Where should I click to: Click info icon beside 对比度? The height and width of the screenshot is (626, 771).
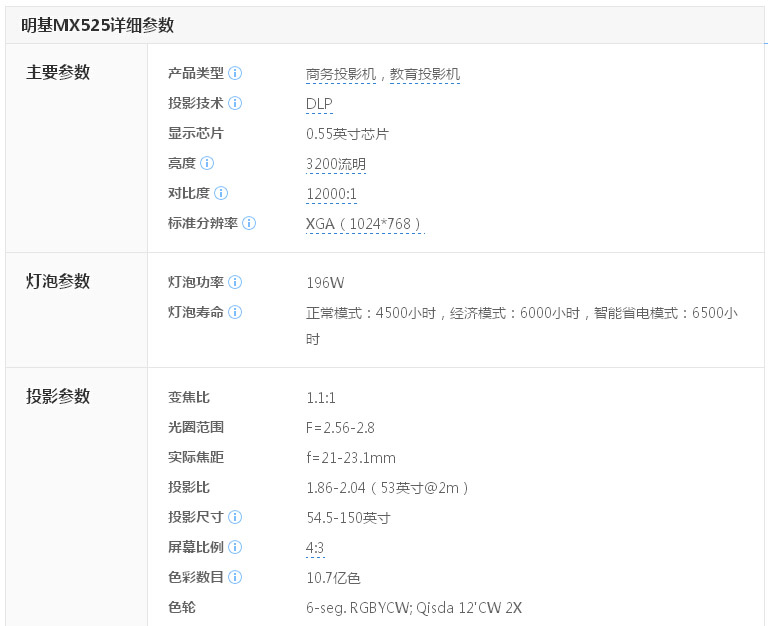(x=221, y=193)
